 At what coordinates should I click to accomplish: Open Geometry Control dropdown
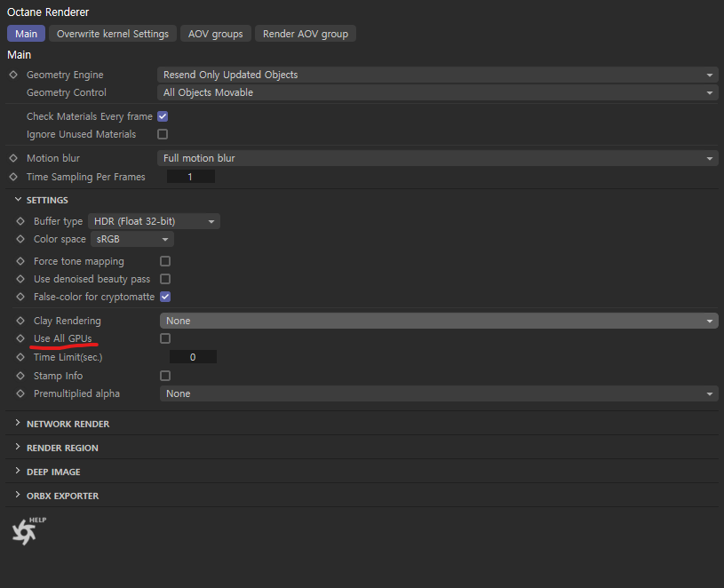[438, 92]
